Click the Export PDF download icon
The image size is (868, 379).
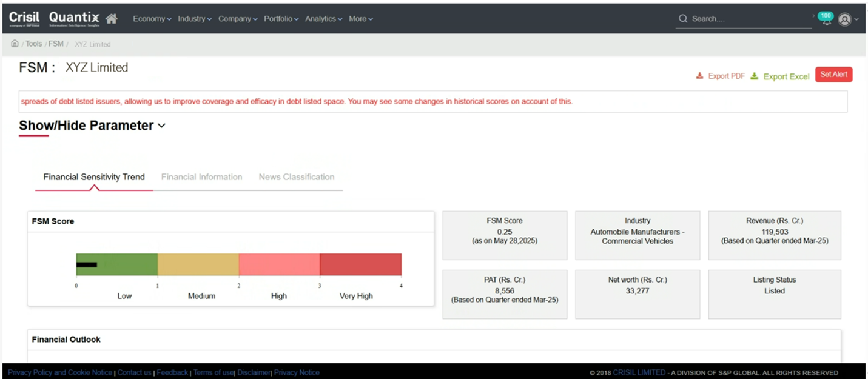699,76
